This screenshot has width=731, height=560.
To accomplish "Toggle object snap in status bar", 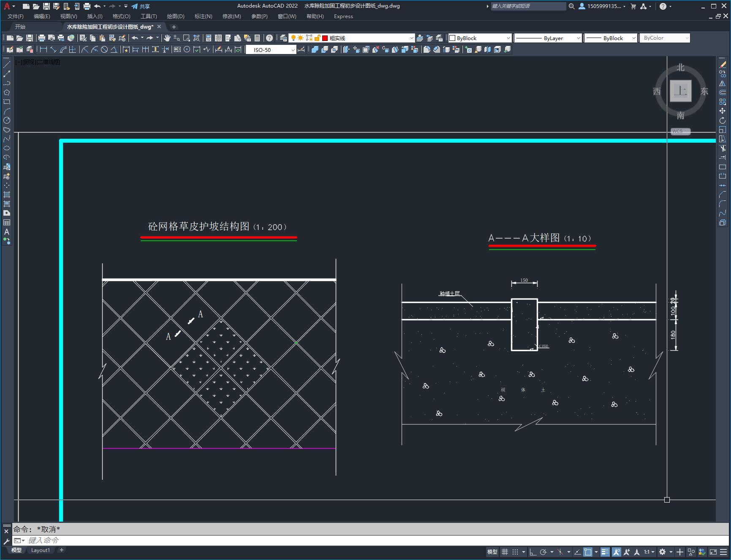I will 588,552.
